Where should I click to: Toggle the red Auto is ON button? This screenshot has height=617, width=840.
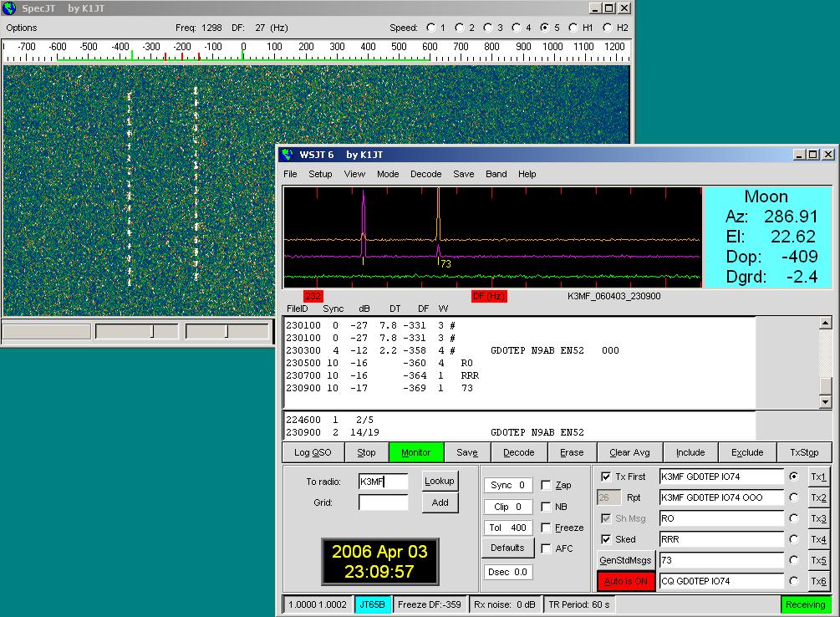pos(625,581)
